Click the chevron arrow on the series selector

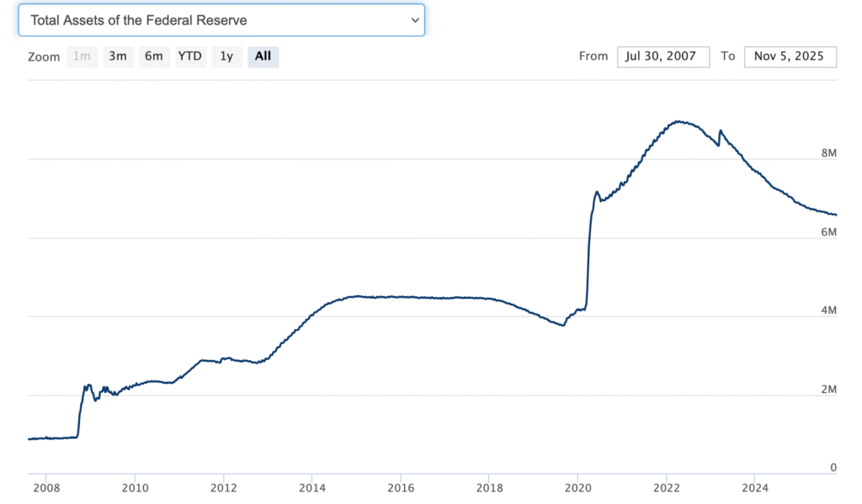(x=414, y=19)
